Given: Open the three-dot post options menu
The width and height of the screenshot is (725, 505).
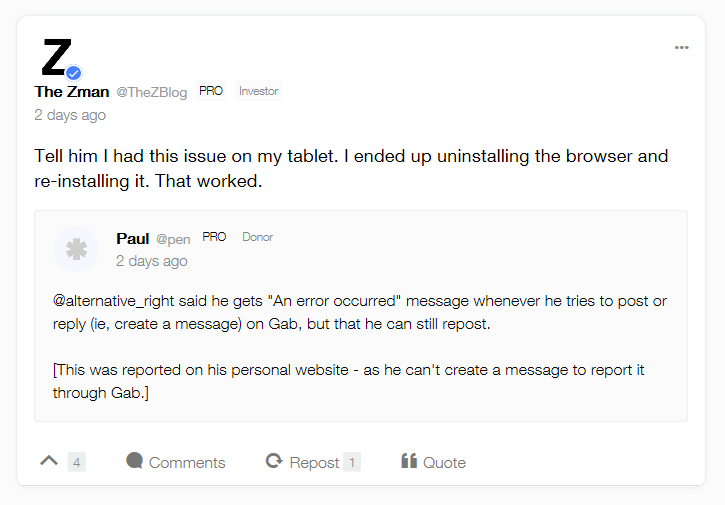Looking at the screenshot, I should point(681,48).
